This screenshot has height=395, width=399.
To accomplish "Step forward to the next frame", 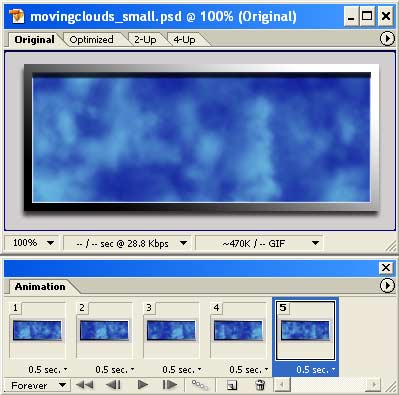I will click(170, 385).
